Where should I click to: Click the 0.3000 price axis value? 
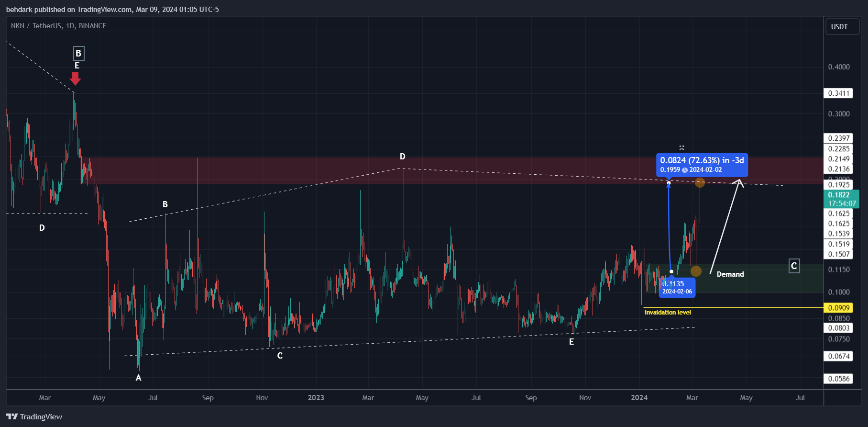point(839,114)
